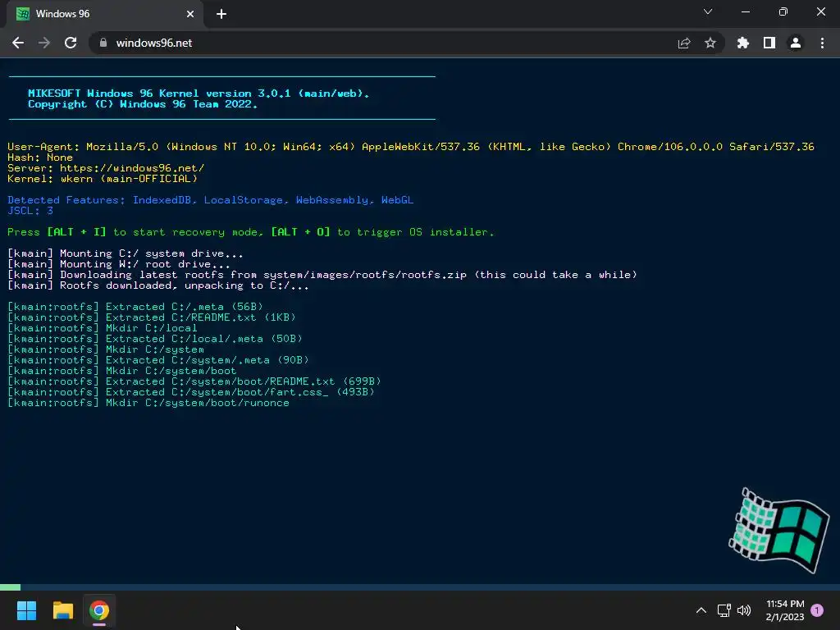This screenshot has height=630, width=840.
Task: Restore down the Chrome window
Action: (783, 11)
